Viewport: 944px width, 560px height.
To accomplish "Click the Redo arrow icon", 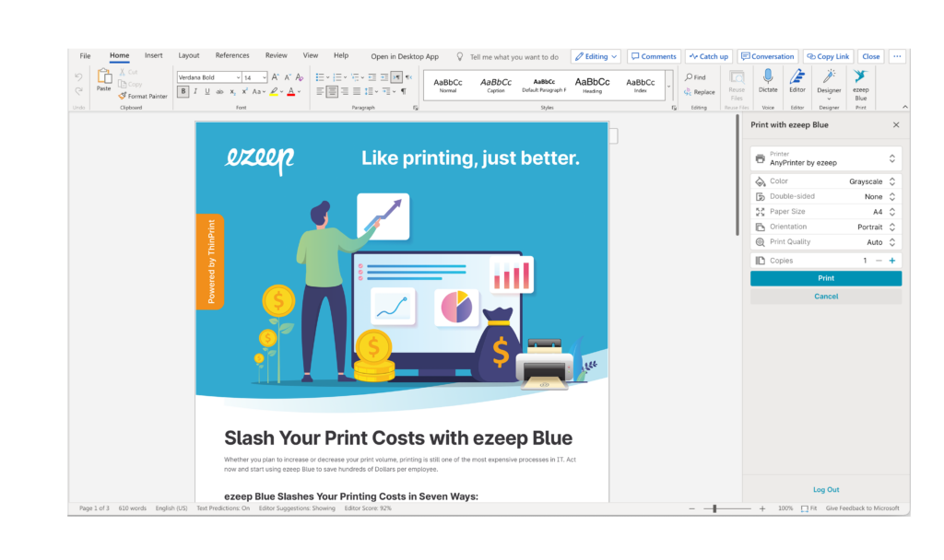I will pos(79,91).
